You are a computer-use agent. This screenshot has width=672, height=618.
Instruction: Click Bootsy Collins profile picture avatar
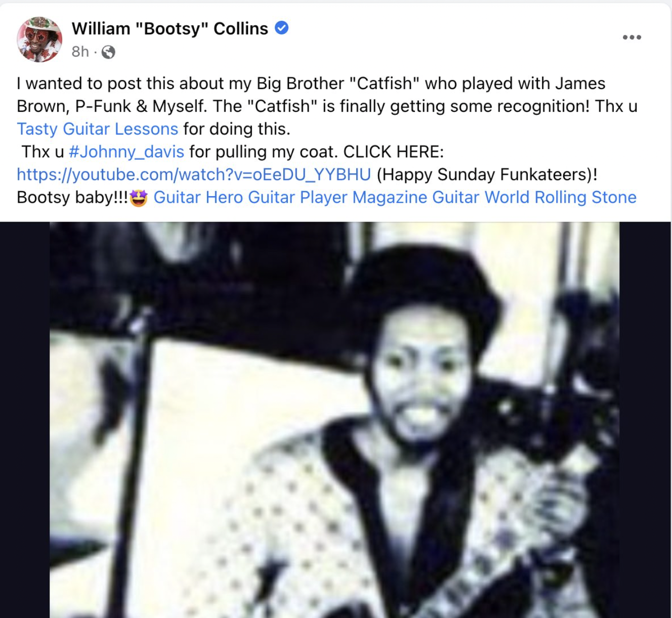[39, 39]
